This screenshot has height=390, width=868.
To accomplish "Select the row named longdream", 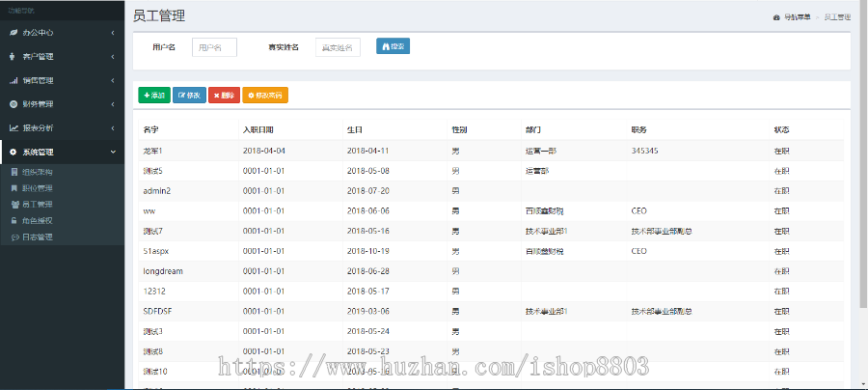I will coord(491,271).
